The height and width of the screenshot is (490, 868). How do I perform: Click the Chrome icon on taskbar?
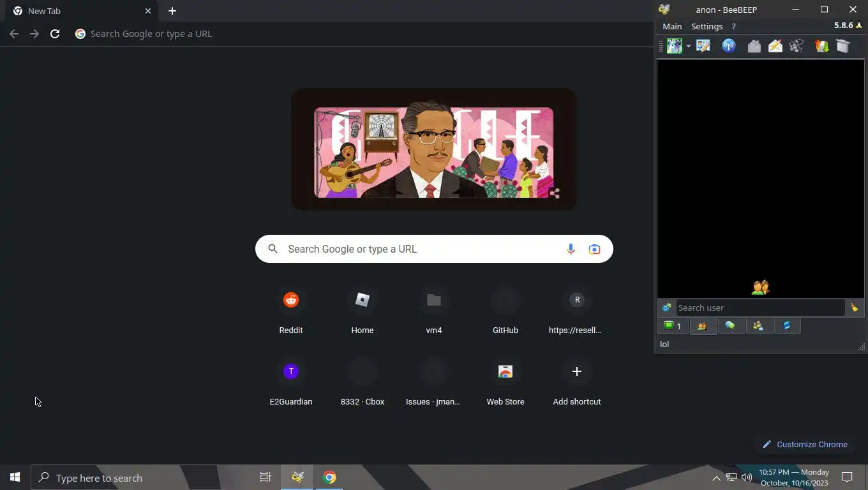[329, 477]
